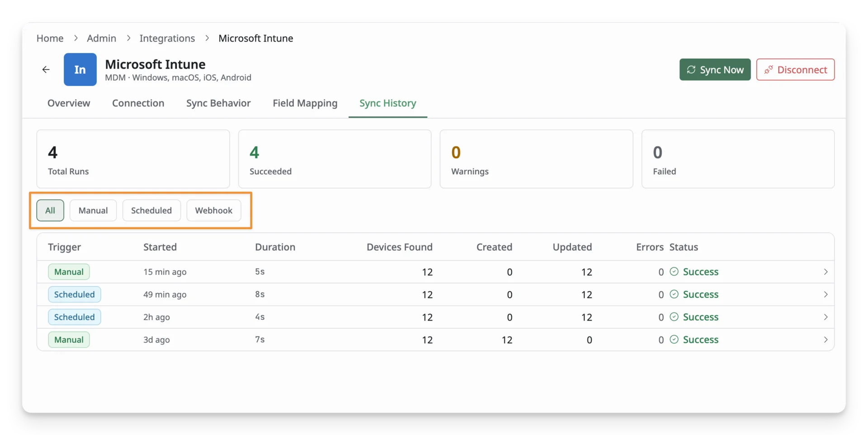
Task: Open Admin breadcrumb link
Action: pos(102,38)
